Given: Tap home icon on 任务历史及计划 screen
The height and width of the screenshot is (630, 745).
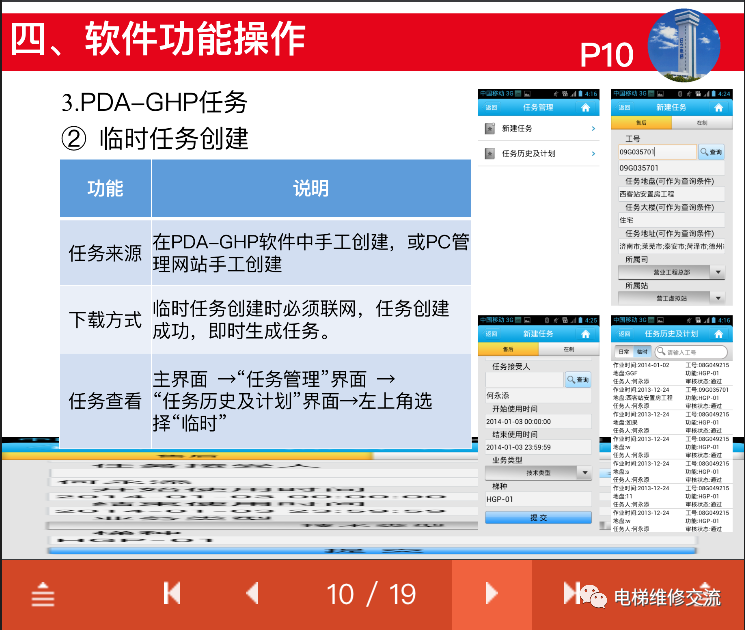Looking at the screenshot, I should [718, 334].
